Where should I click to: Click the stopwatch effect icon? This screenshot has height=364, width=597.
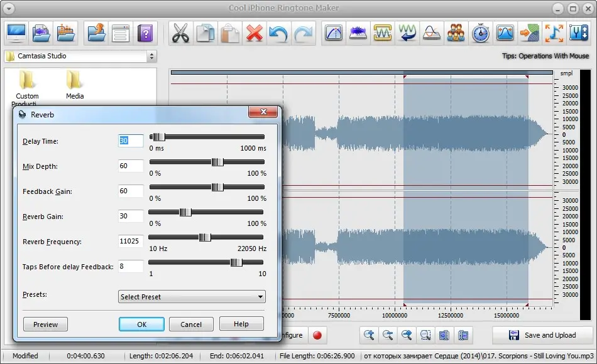pyautogui.click(x=481, y=33)
